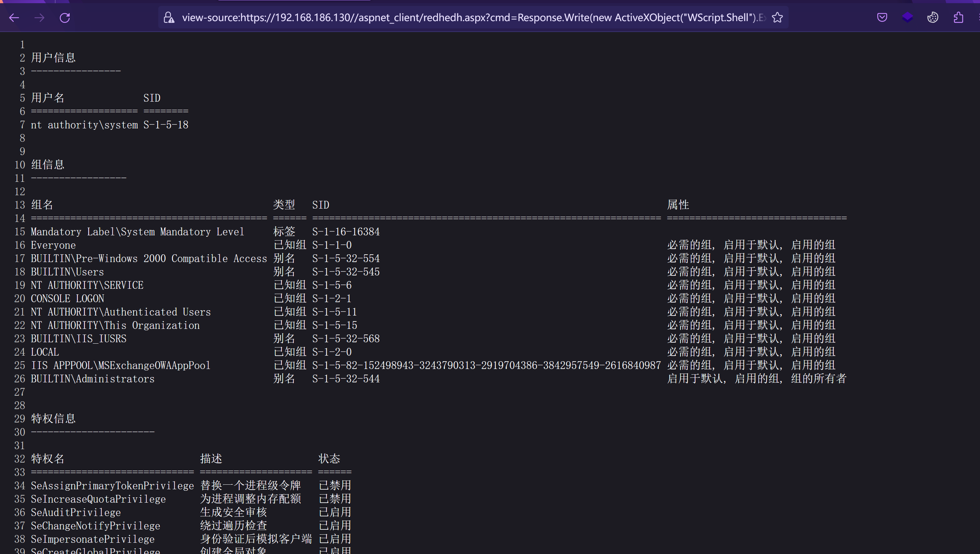The width and height of the screenshot is (980, 554).
Task: Click the 特权信息 heading on line 29
Action: (53, 419)
